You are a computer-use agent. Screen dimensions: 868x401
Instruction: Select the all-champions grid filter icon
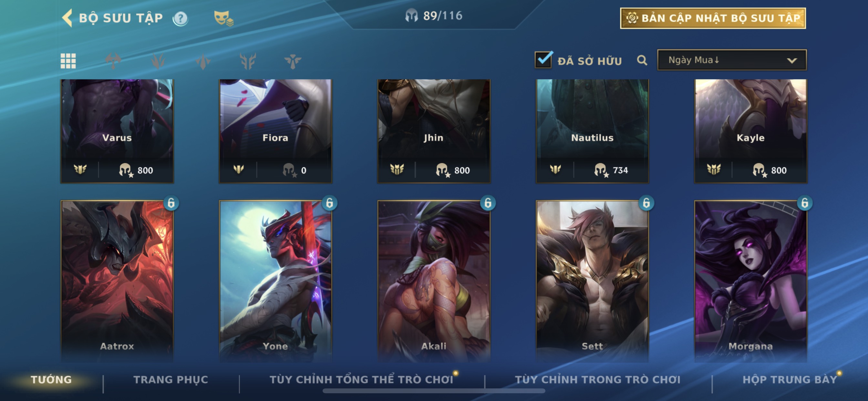pos(68,61)
